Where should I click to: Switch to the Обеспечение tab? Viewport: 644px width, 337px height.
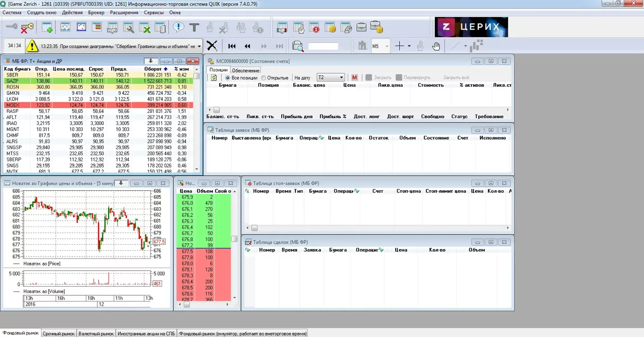[x=246, y=70]
